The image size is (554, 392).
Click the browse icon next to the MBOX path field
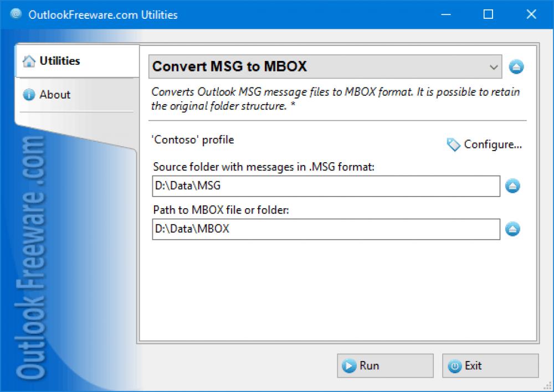pyautogui.click(x=512, y=229)
